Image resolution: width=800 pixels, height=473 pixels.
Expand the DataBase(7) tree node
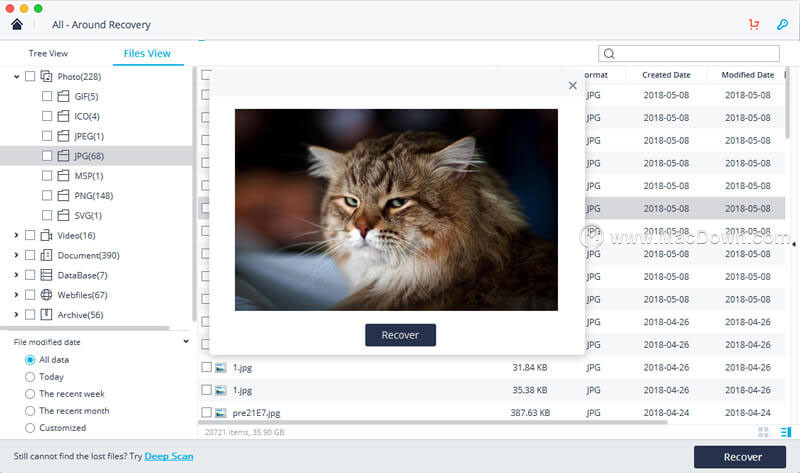pos(16,275)
